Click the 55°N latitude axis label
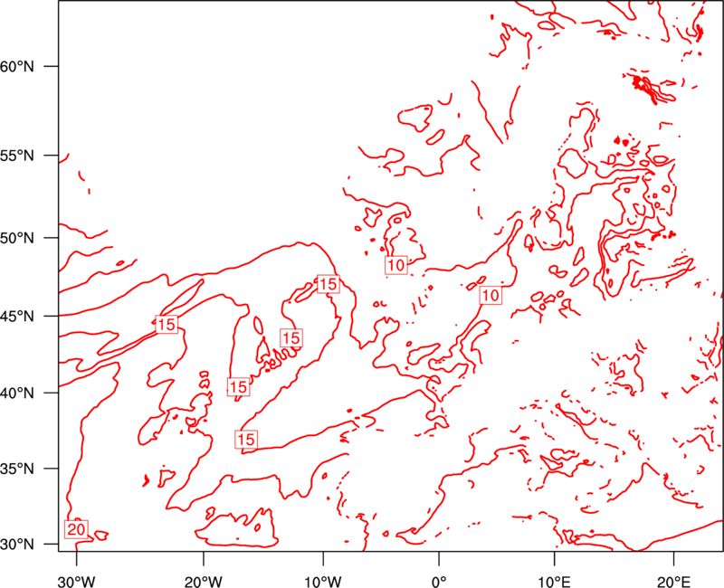 point(17,156)
